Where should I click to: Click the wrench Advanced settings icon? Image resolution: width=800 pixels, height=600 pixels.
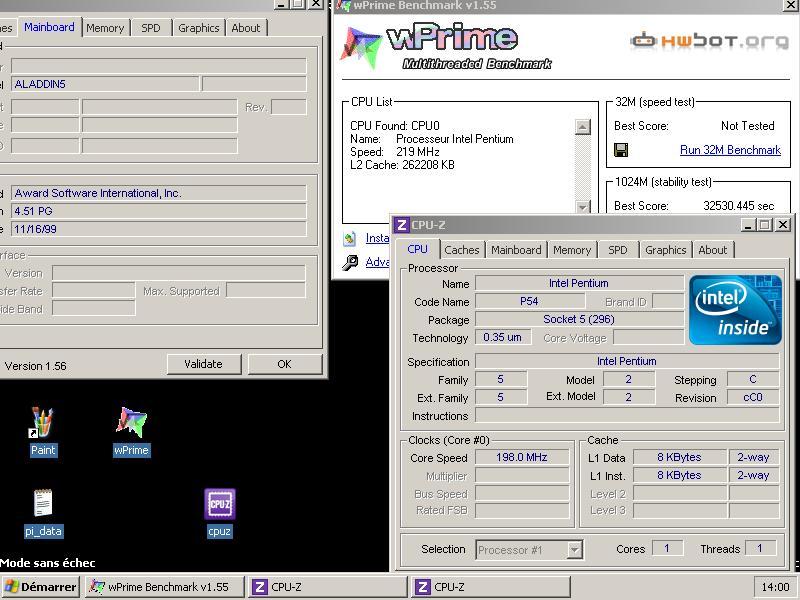349,262
